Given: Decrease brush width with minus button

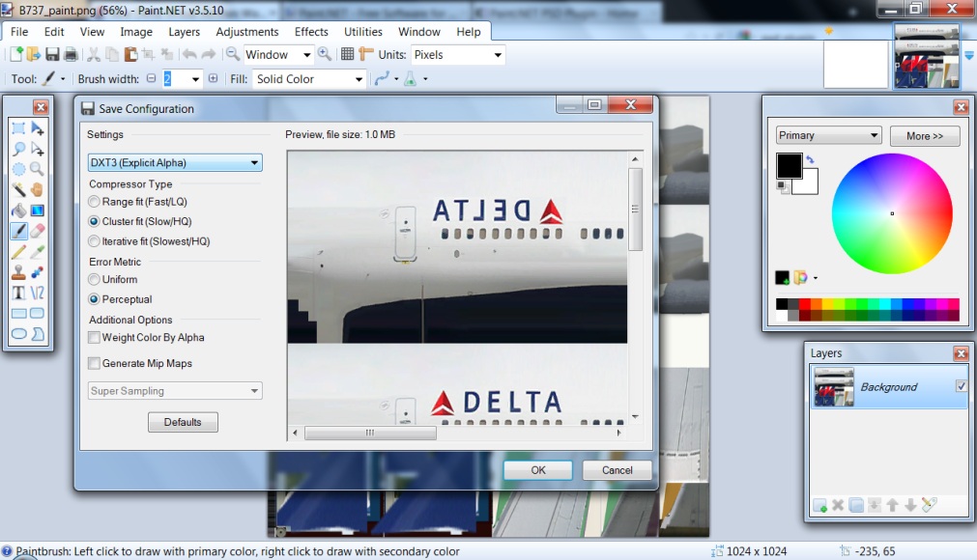Looking at the screenshot, I should point(152,78).
